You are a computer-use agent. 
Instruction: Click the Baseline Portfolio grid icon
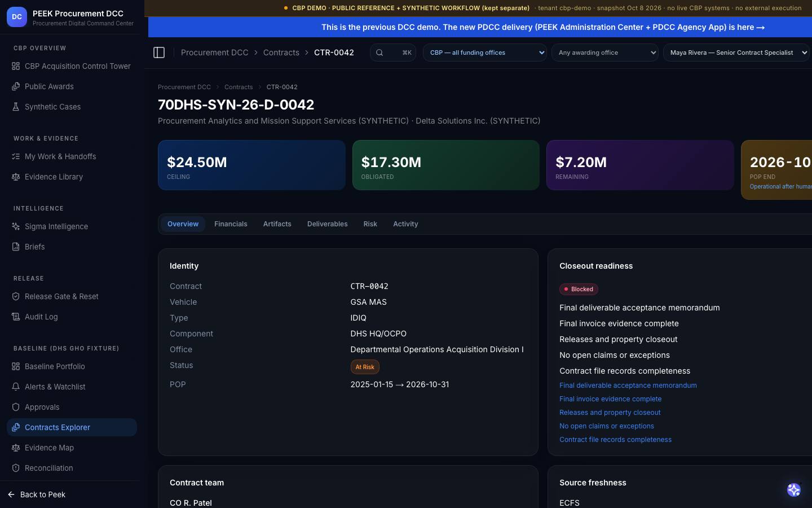click(16, 366)
